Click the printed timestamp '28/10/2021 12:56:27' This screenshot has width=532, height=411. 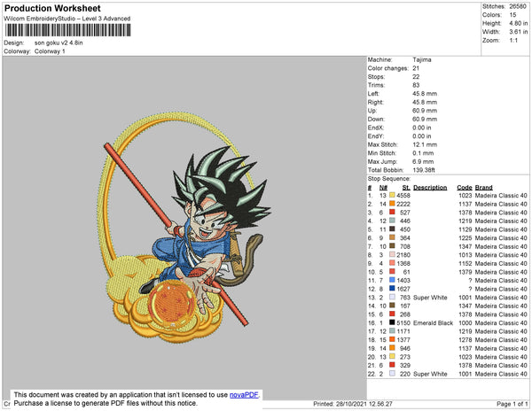coord(364,404)
